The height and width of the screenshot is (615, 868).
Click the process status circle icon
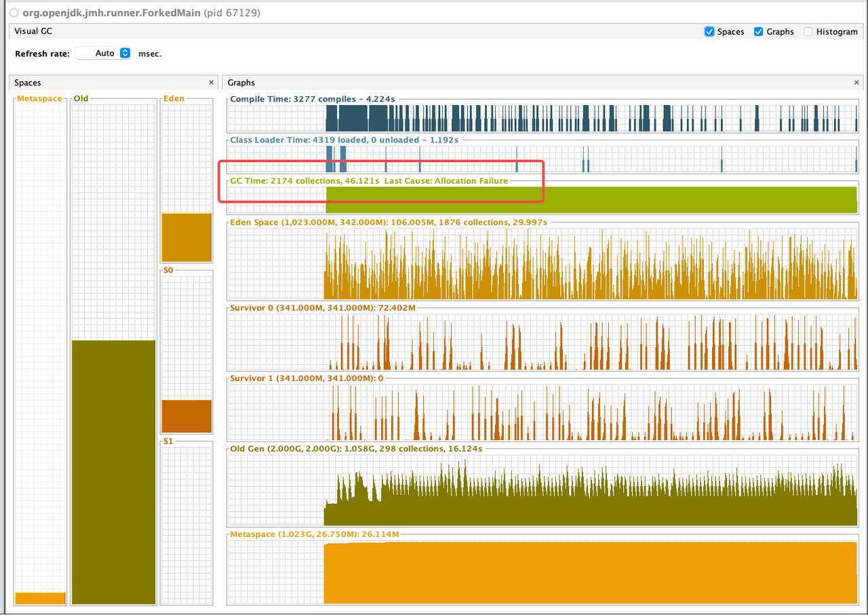point(14,13)
